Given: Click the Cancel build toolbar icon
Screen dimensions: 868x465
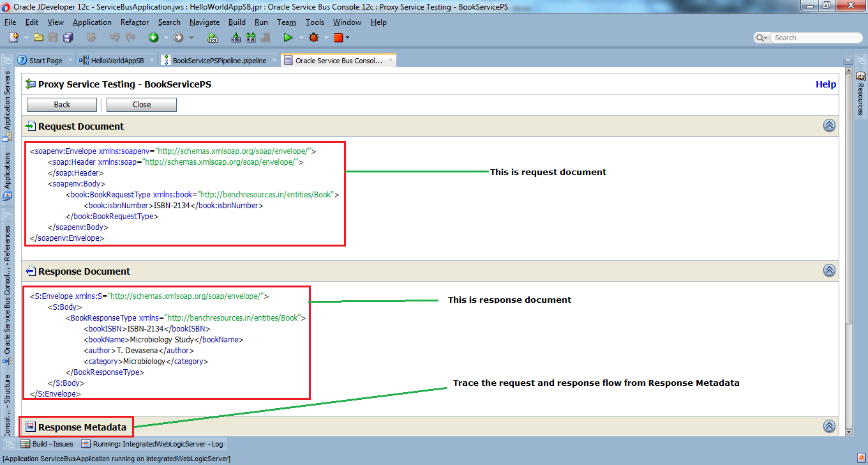Looking at the screenshot, I should point(266,38).
